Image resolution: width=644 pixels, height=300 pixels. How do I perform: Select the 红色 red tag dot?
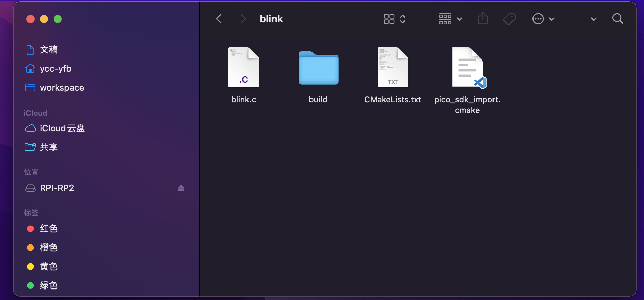coord(31,229)
